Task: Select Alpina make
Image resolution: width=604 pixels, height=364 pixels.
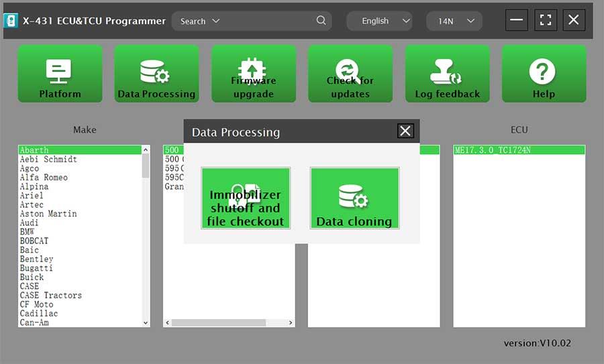Action: pyautogui.click(x=80, y=186)
